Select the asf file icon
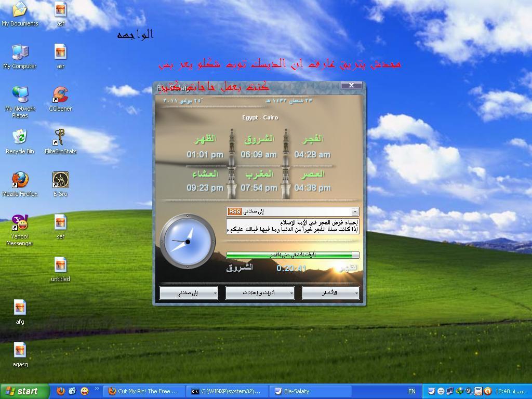The width and height of the screenshot is (532, 399). 60,14
